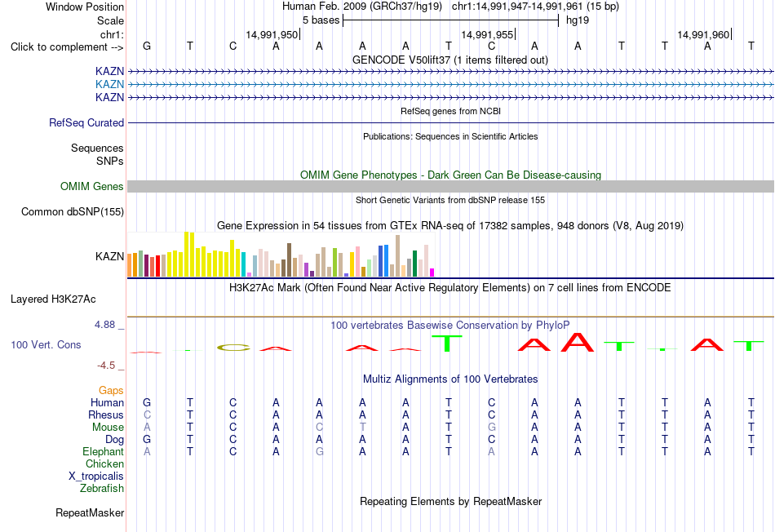Screen dimensions: 775x532
Task: Click the 100 Vert. Cons label
Action: (46, 344)
